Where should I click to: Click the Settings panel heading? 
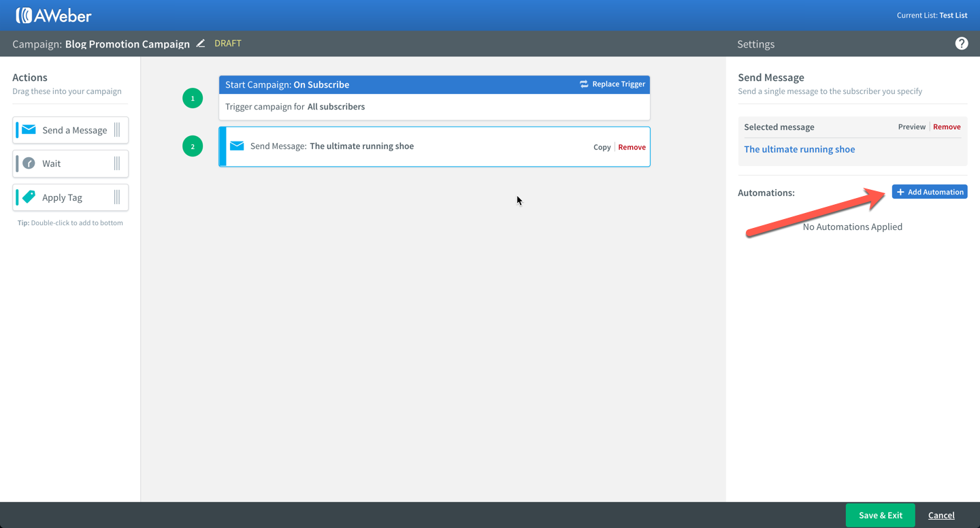755,44
